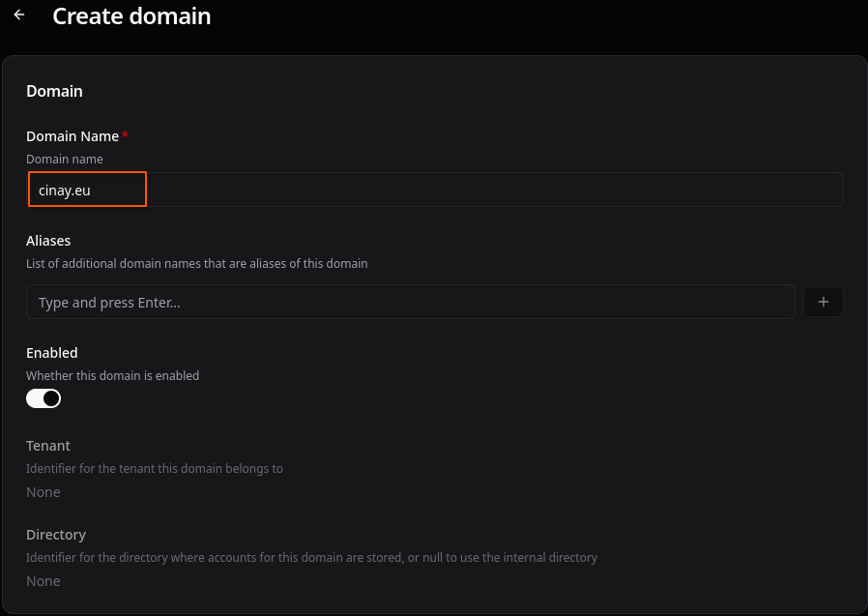
Task: Click the 'Directory' field label
Action: click(x=56, y=535)
